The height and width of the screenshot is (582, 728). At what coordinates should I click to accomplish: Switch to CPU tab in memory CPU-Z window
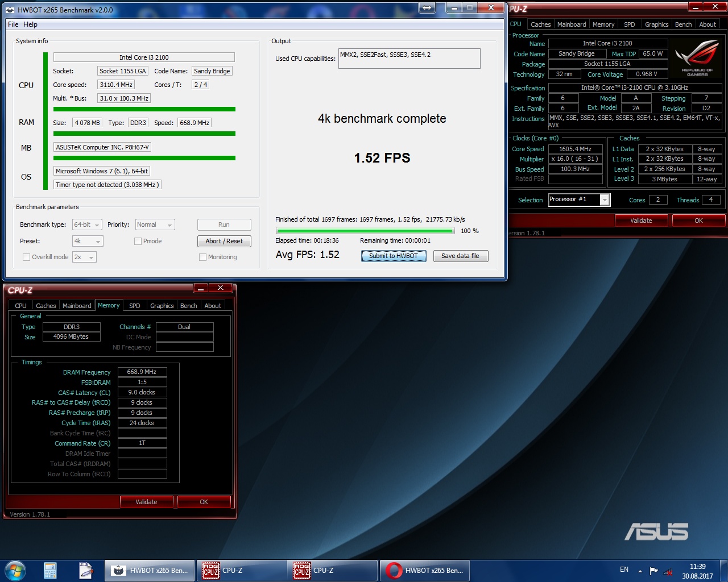[x=21, y=306]
